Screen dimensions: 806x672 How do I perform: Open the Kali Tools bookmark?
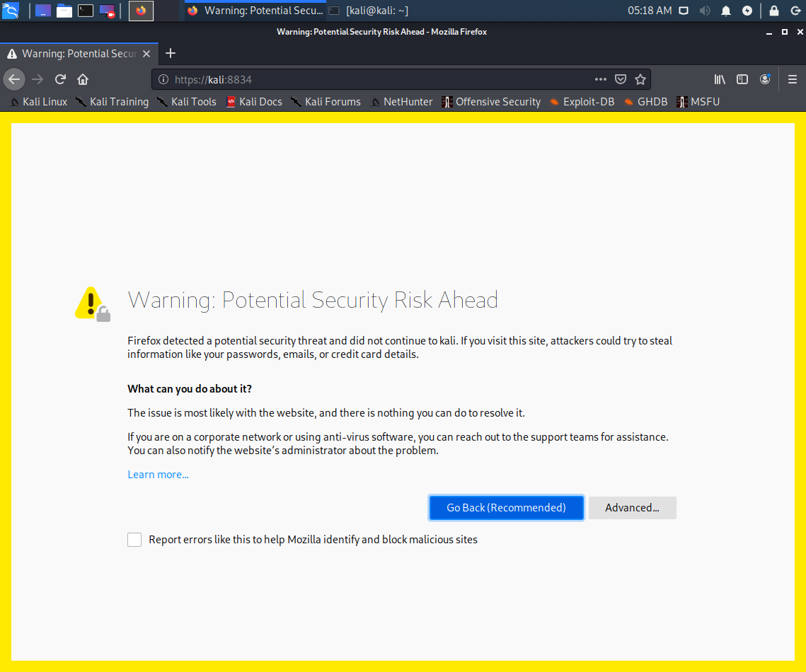coord(187,102)
